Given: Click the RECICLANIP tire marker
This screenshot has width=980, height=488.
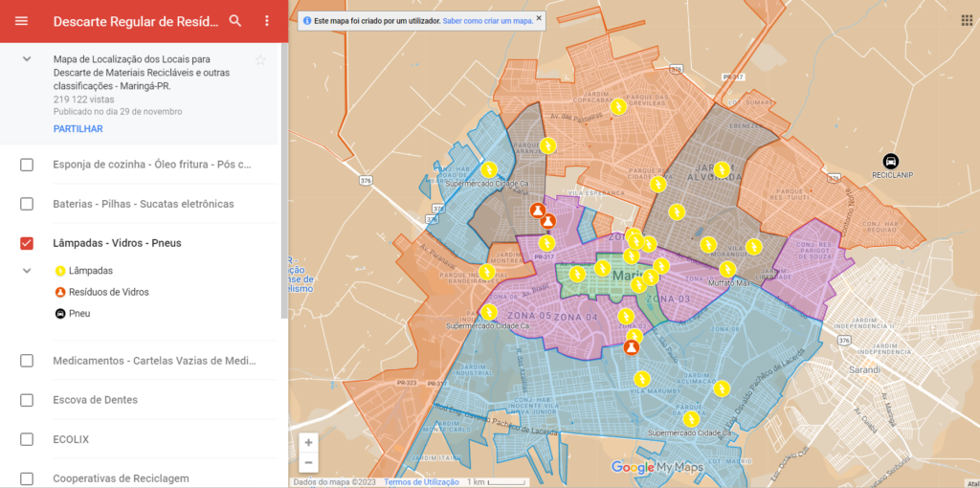Looking at the screenshot, I should coord(891,161).
